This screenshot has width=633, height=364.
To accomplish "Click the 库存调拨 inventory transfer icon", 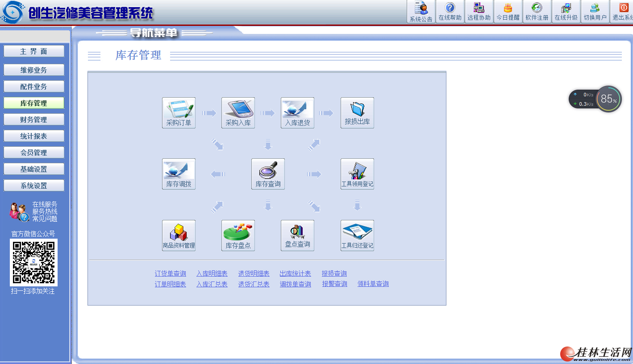I will (x=179, y=174).
